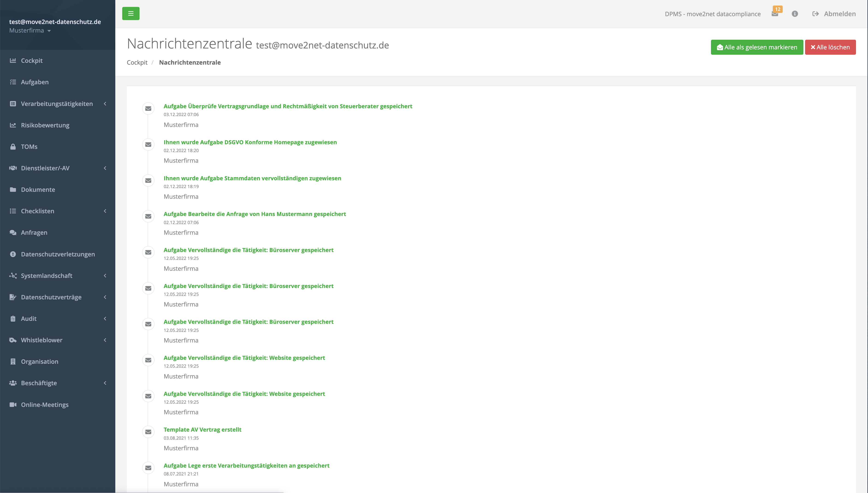This screenshot has width=868, height=493.
Task: Expand Datenschutzverträge submenu chevron
Action: click(x=105, y=297)
